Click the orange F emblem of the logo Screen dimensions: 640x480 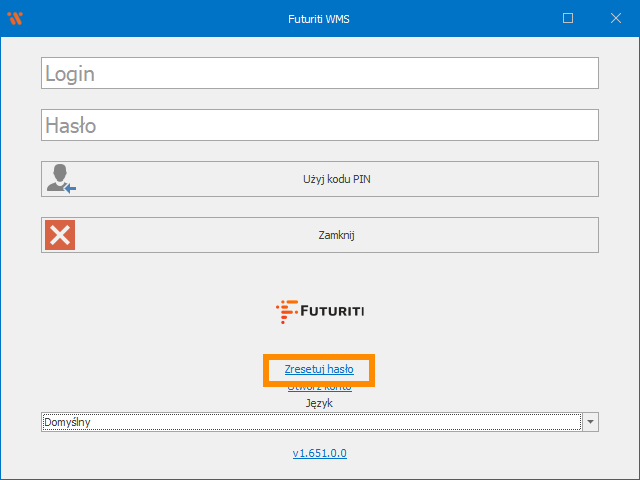tap(285, 311)
